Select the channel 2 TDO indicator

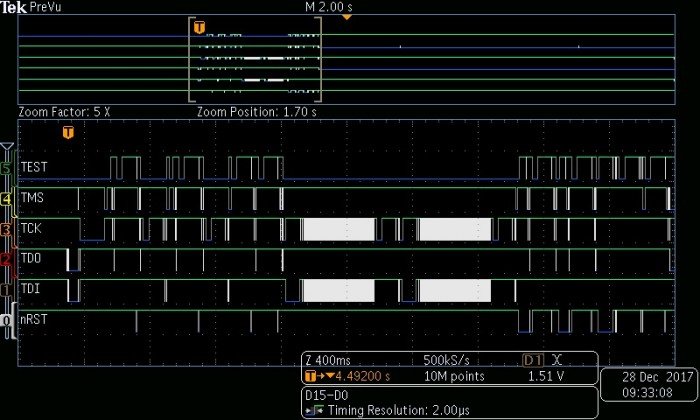tap(8, 260)
